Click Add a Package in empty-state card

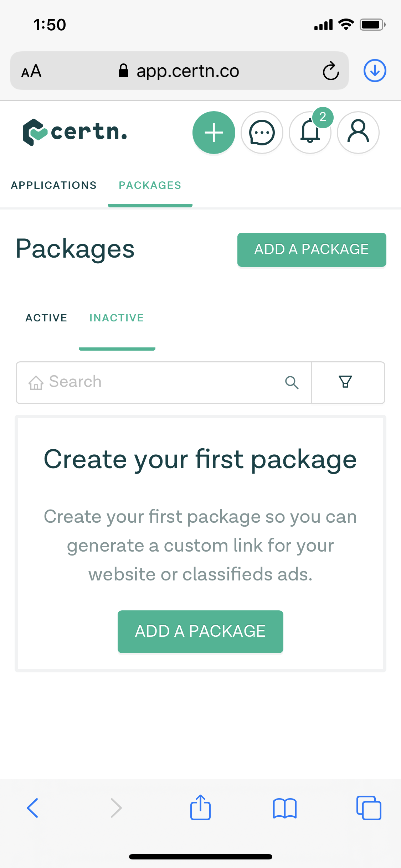[x=200, y=631]
